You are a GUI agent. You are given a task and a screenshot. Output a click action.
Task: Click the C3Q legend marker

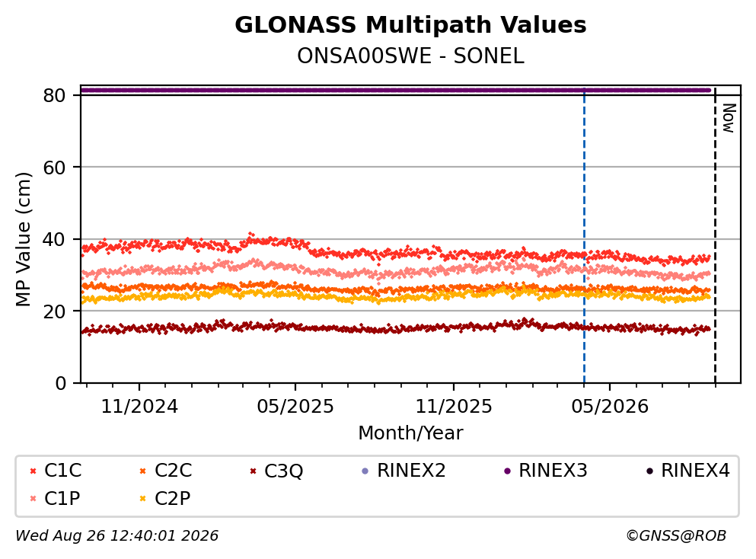(x=253, y=471)
